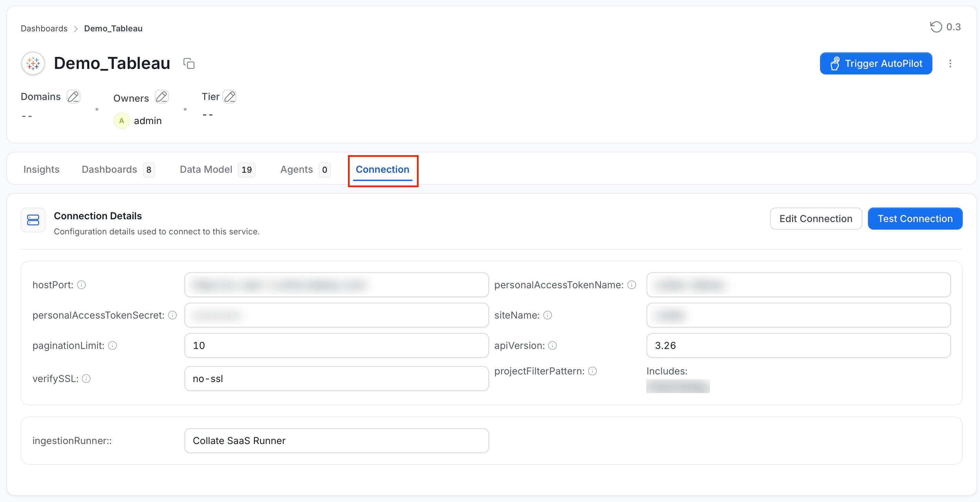Viewport: 980px width, 502px height.
Task: Open version history 0.3 icon
Action: (x=936, y=27)
